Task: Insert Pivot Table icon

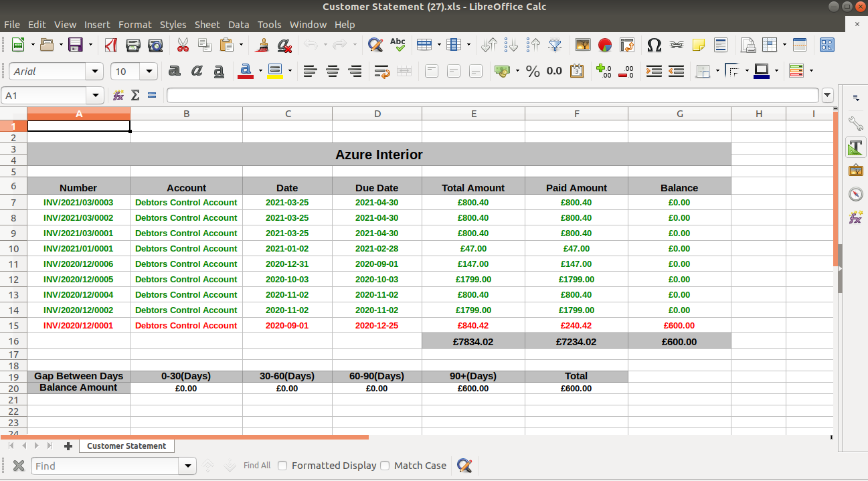Action: (x=627, y=45)
